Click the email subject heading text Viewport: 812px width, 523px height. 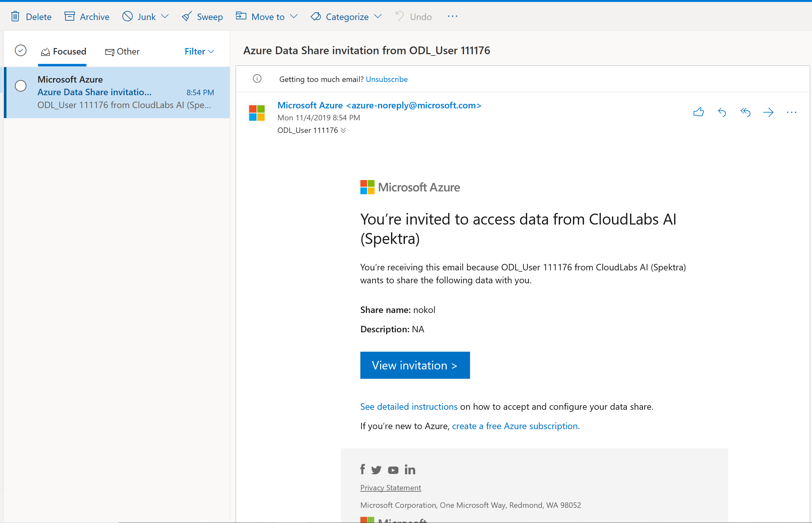[x=366, y=50]
